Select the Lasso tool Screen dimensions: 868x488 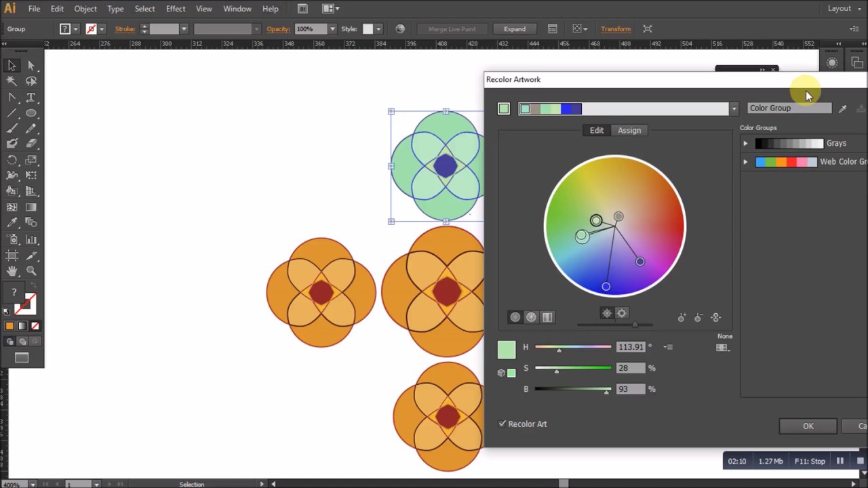31,81
